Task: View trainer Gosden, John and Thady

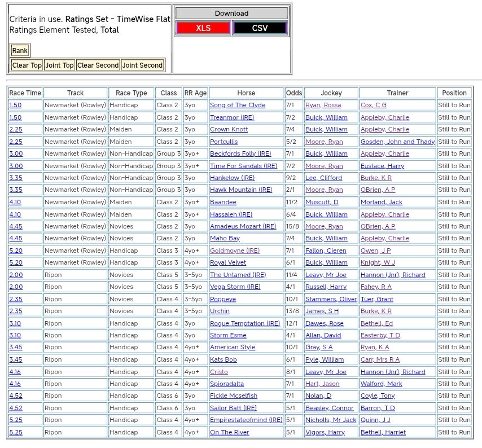Action: click(397, 142)
